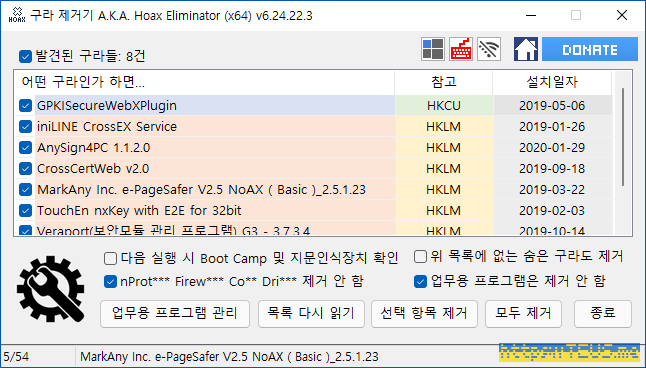Click the '선택 항목 제거' button
Image resolution: width=646 pixels, height=368 pixels.
click(424, 314)
